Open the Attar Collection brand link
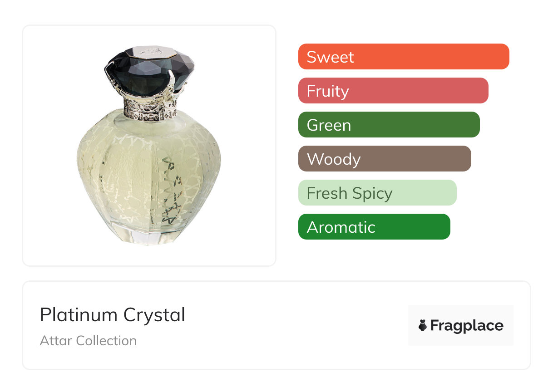 click(x=88, y=341)
